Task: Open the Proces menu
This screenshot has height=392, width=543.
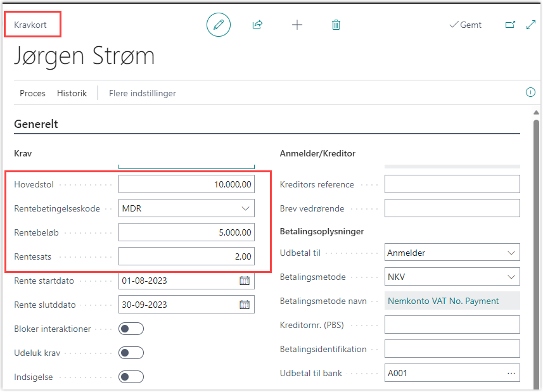Action: point(32,94)
